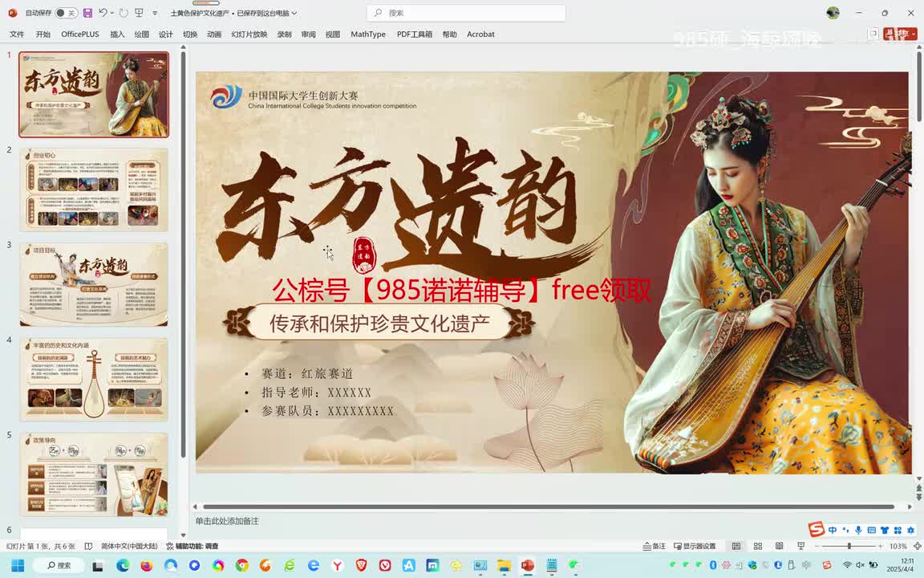
Task: Undo the last action
Action: coord(103,12)
